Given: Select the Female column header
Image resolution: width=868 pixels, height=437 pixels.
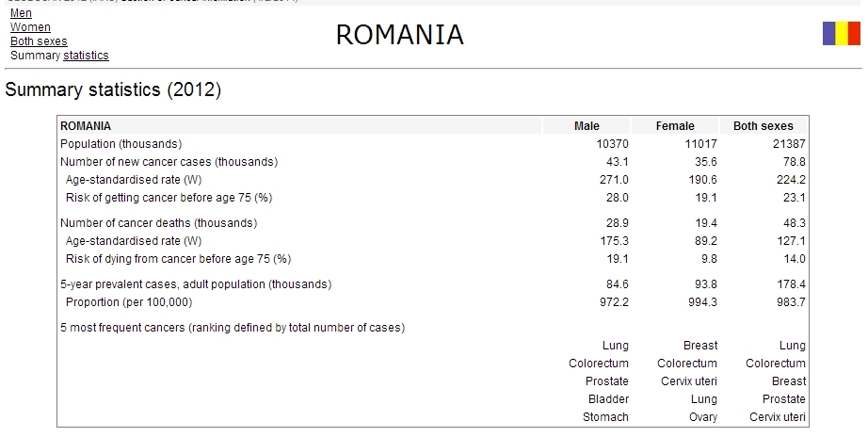Looking at the screenshot, I should tap(675, 126).
